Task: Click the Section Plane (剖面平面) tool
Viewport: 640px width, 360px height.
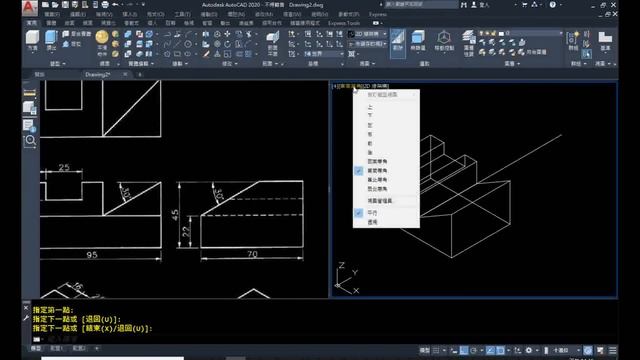Action: coord(272,43)
